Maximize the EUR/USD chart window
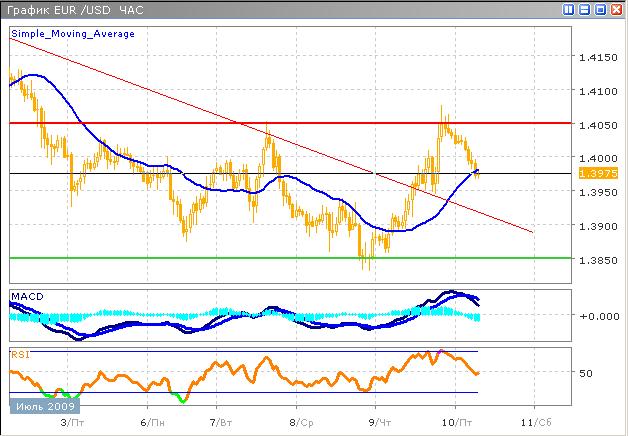This screenshot has width=628, height=436. tap(600, 10)
